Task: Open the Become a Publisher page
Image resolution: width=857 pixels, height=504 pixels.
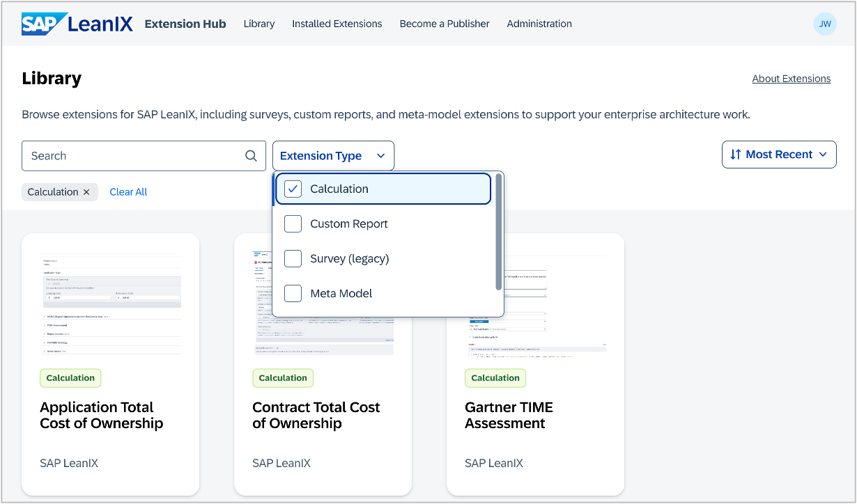Action: coord(445,24)
